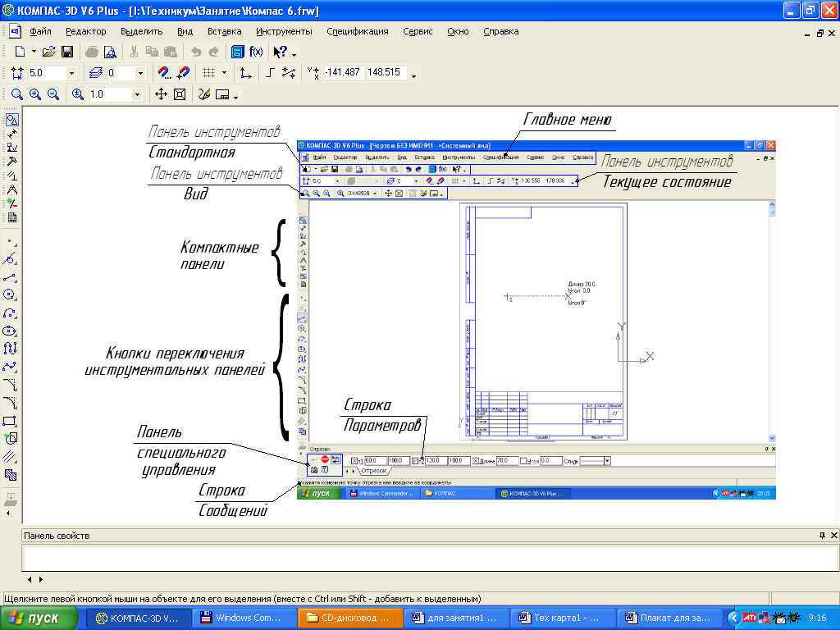Open the Выделить menu
This screenshot has height=630, width=840.
(x=141, y=32)
